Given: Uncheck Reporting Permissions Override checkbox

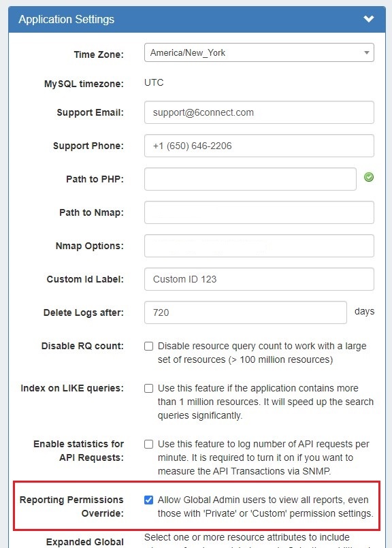Looking at the screenshot, I should (x=148, y=500).
